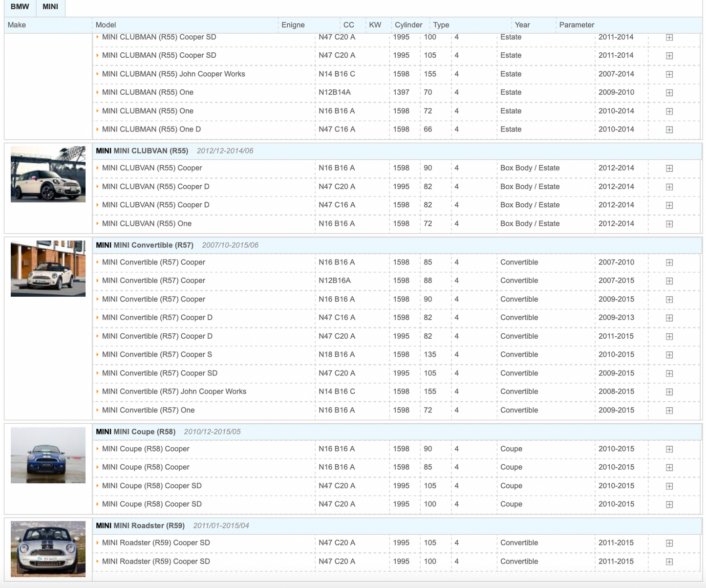Expand parameters for Coupe Cooper SD 105 KW
Image resolution: width=706 pixels, height=588 pixels.
669,486
